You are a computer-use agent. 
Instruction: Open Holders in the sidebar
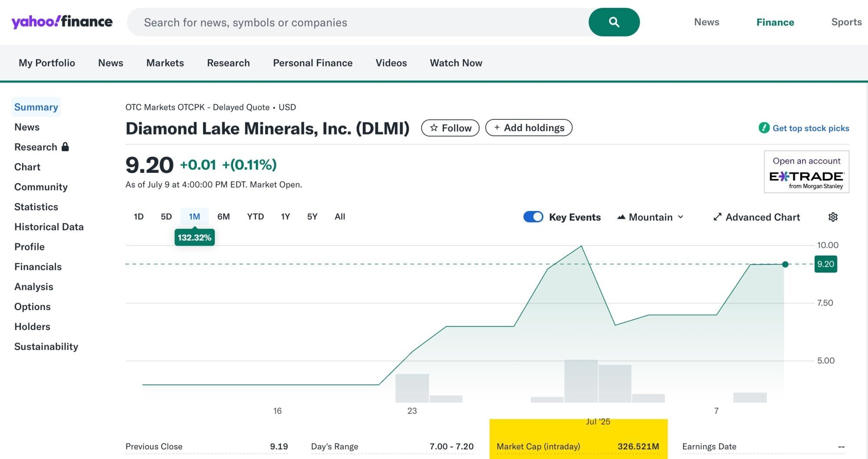pos(32,327)
